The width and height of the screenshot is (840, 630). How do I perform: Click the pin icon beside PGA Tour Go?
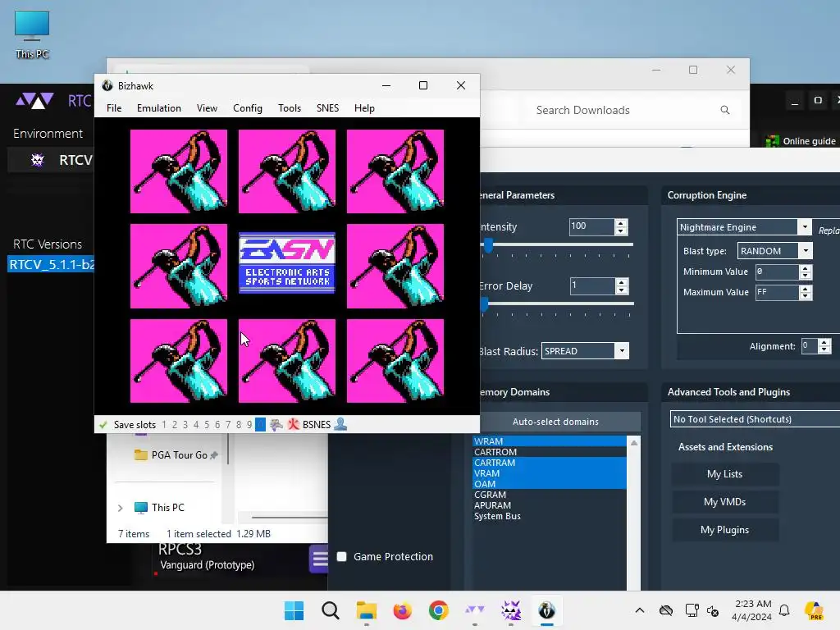214,455
